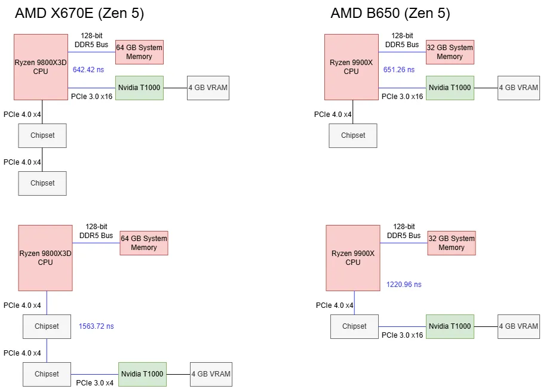Click the 1220.96 ns latency value
Screen dimensions: 546x392
point(404,285)
